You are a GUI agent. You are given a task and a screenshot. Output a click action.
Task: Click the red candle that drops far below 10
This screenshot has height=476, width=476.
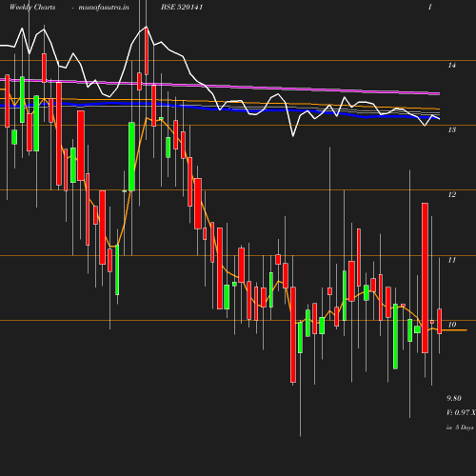point(293,334)
